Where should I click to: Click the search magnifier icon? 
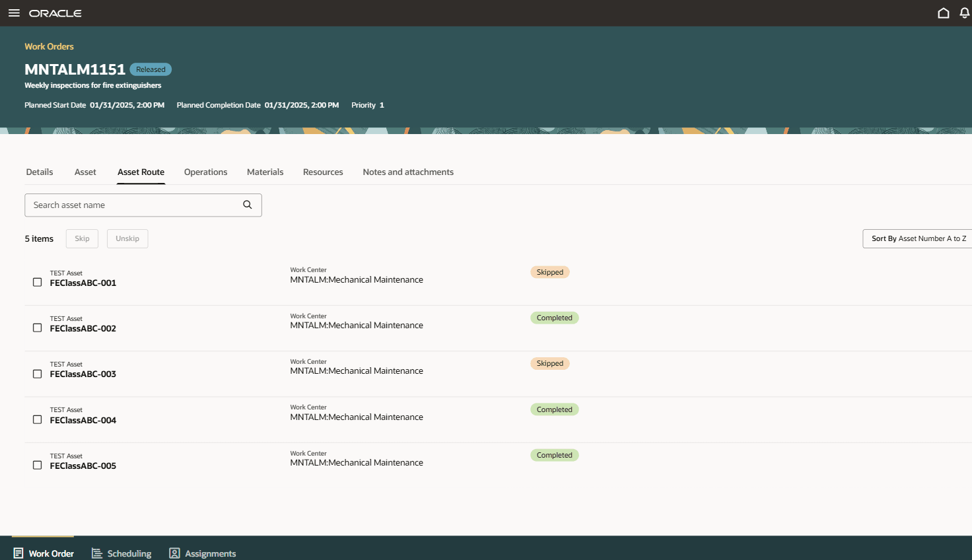[248, 205]
